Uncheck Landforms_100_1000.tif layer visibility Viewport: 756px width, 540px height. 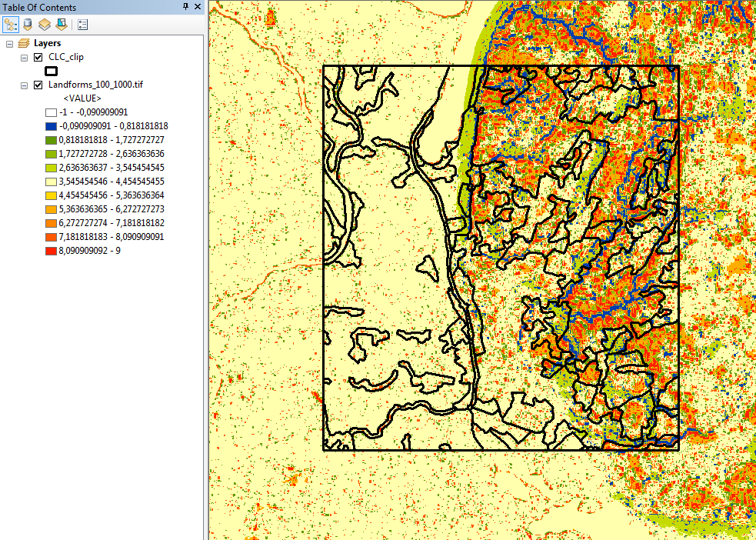pyautogui.click(x=38, y=85)
